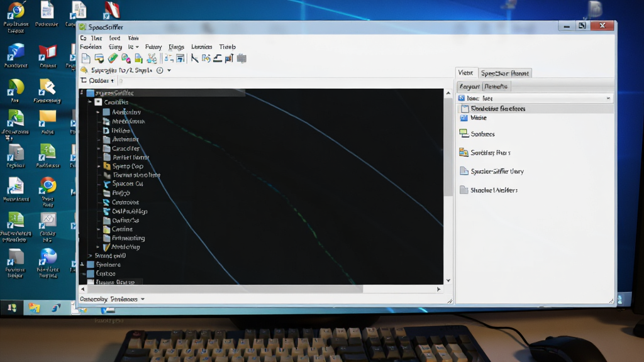
Task: Switch to the first tab of the right panel
Action: [x=466, y=73]
